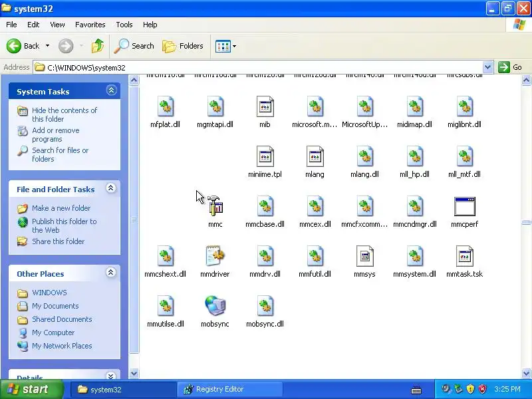The width and height of the screenshot is (532, 399).
Task: Select the mmsys file icon
Action: point(364,256)
